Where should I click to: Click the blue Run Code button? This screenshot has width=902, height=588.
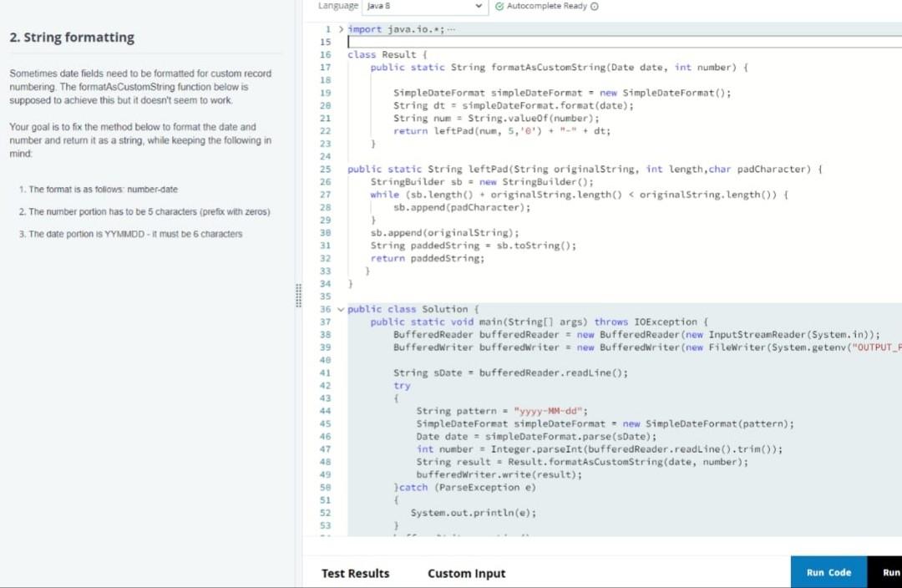coord(827,572)
